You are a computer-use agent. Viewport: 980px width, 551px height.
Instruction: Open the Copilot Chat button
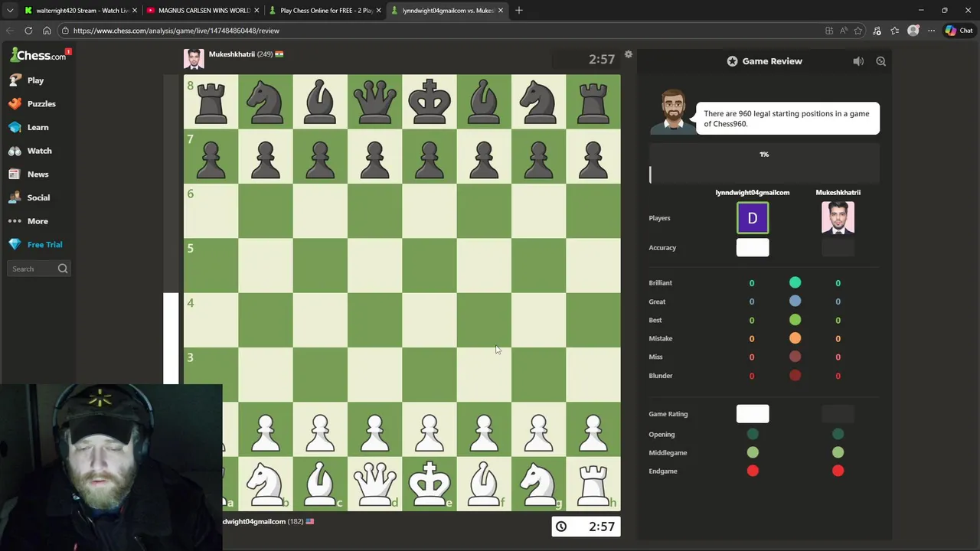pos(959,31)
